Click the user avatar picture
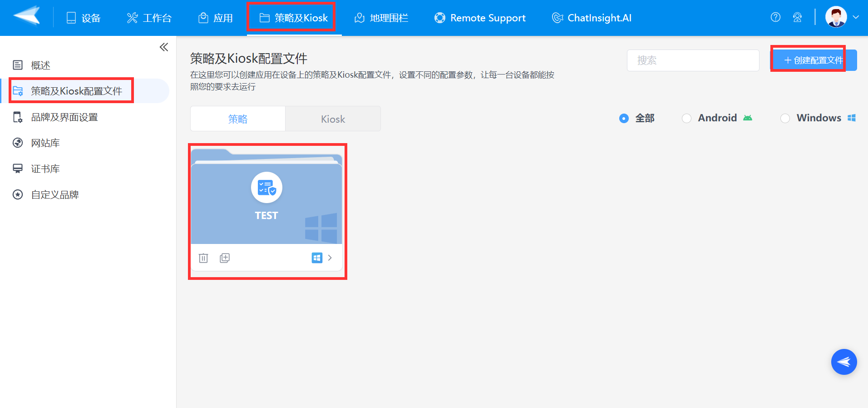Image resolution: width=868 pixels, height=408 pixels. tap(836, 17)
